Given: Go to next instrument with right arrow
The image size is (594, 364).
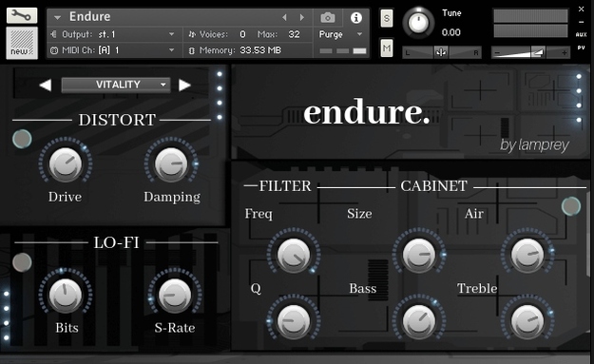Looking at the screenshot, I should (302, 17).
